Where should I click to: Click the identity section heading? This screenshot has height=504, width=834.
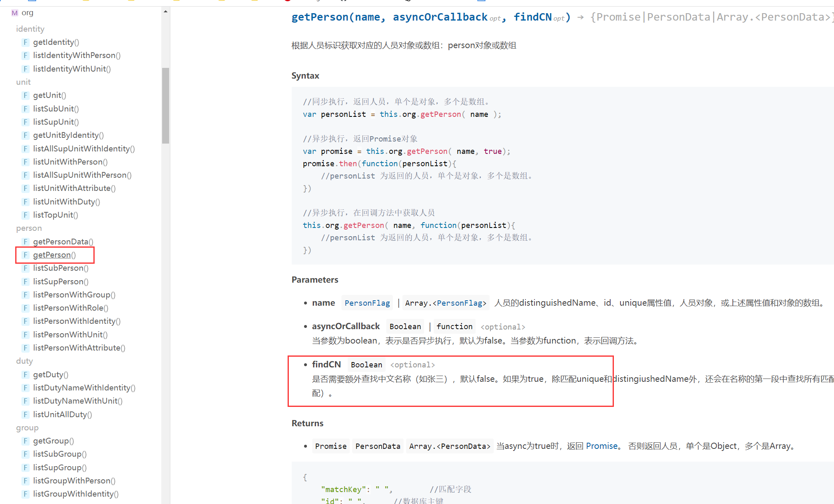pos(30,29)
